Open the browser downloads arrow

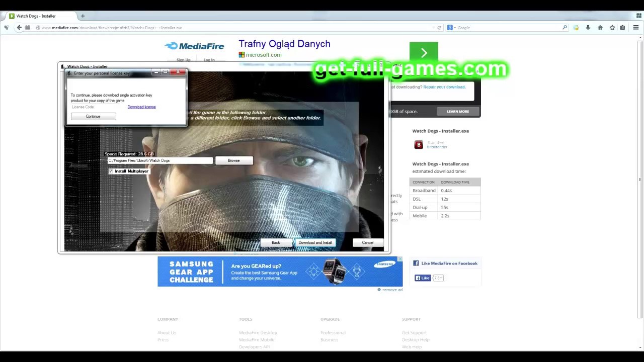point(588,28)
